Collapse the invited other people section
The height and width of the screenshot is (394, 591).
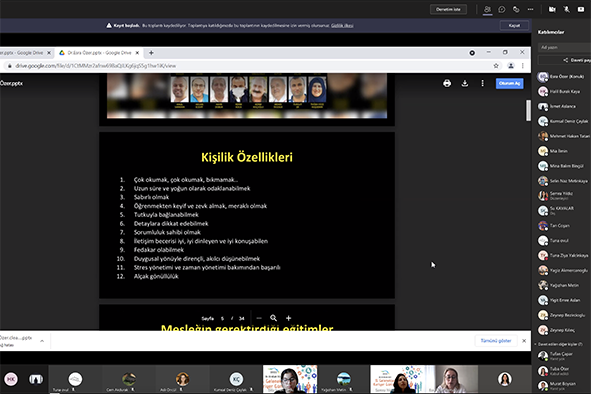coord(536,344)
